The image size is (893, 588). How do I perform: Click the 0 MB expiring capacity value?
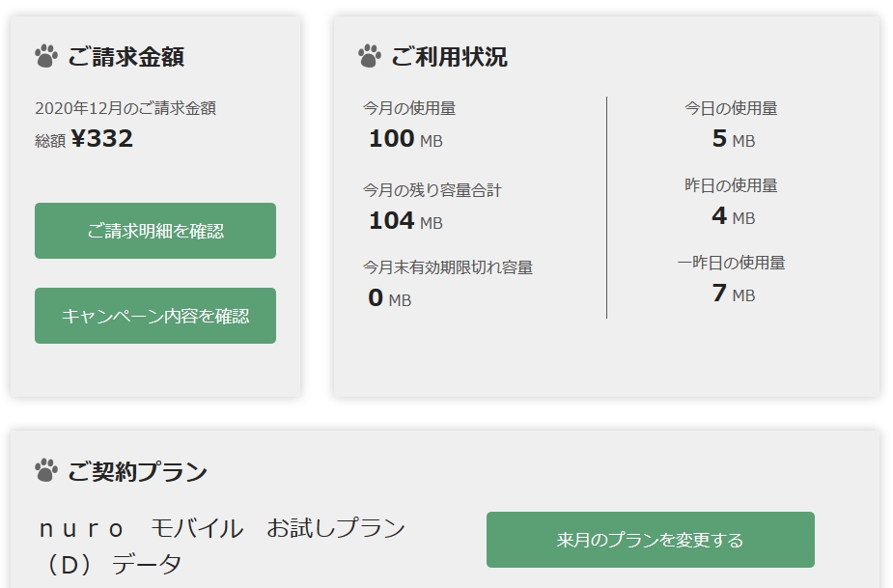390,298
